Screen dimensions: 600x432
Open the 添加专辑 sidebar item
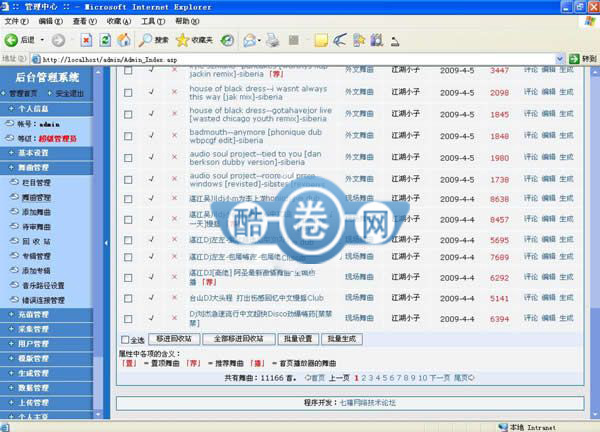36,271
